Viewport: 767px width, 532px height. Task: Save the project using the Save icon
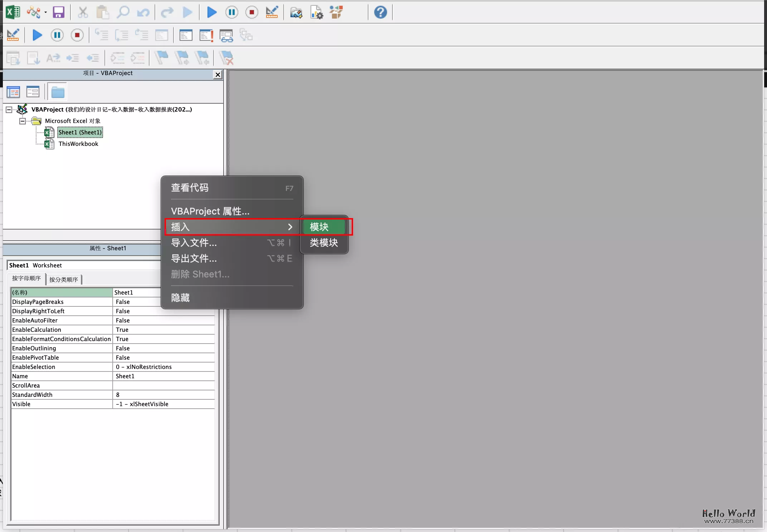[59, 12]
